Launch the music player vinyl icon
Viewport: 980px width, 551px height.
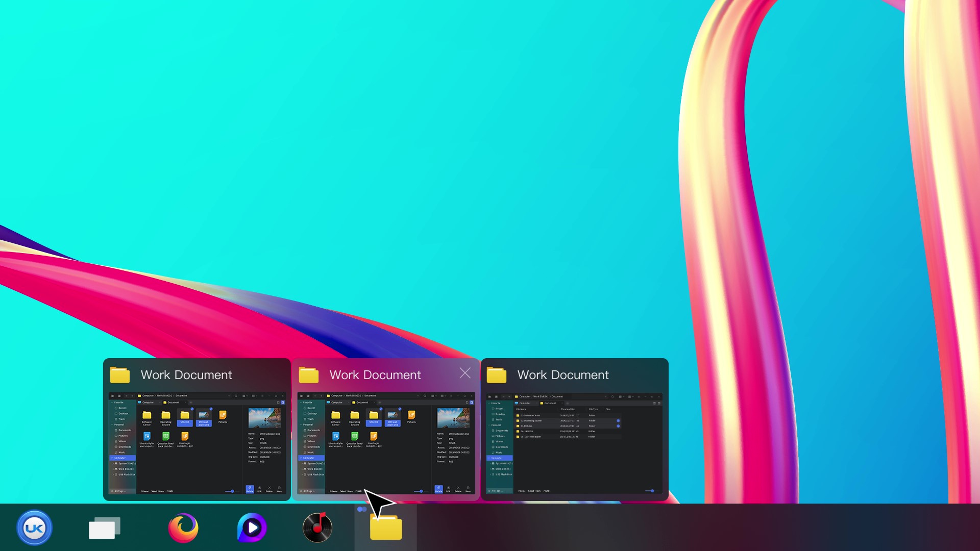[x=317, y=528]
